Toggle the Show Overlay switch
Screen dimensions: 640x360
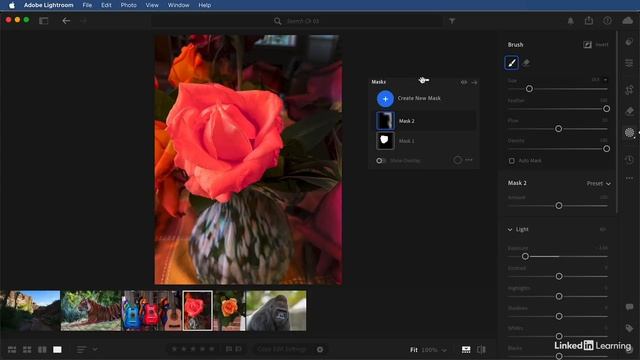point(380,160)
